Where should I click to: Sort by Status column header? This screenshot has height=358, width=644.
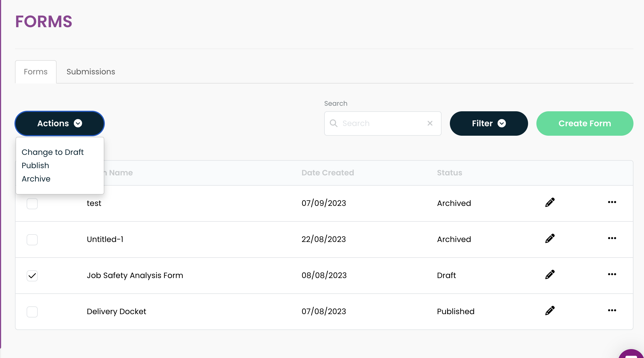pos(450,173)
